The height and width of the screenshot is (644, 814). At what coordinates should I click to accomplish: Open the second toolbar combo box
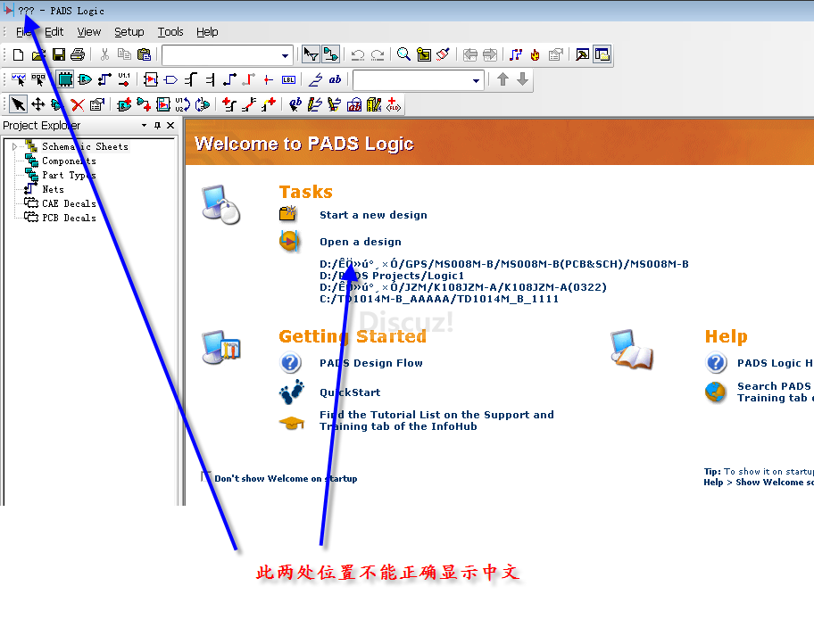(418, 80)
